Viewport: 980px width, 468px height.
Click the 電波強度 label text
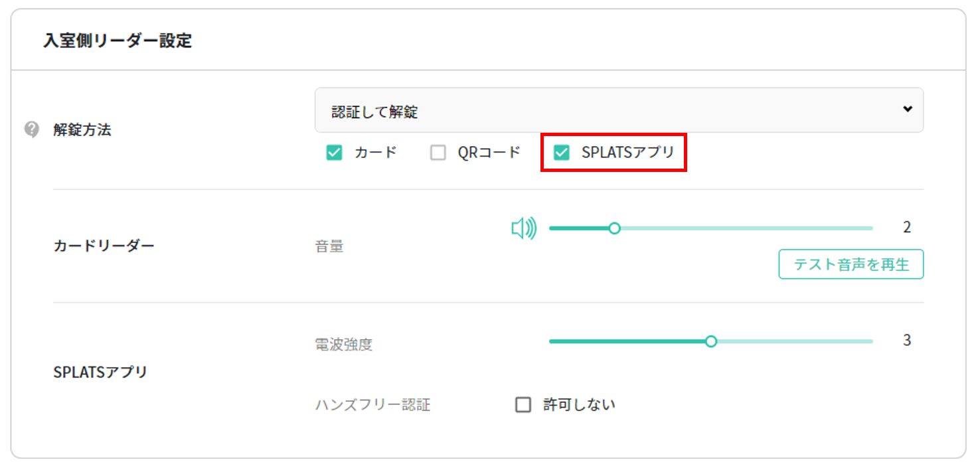coord(343,345)
